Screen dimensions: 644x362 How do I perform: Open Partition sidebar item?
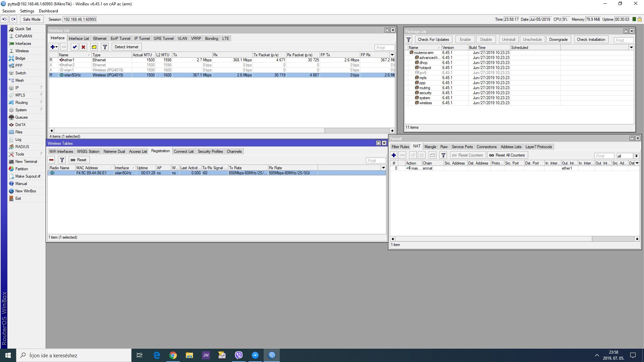coord(21,169)
